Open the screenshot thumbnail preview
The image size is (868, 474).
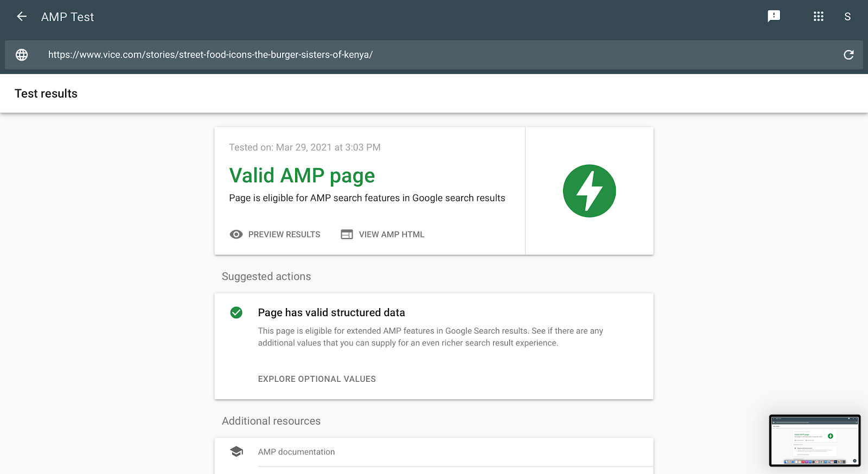(814, 440)
